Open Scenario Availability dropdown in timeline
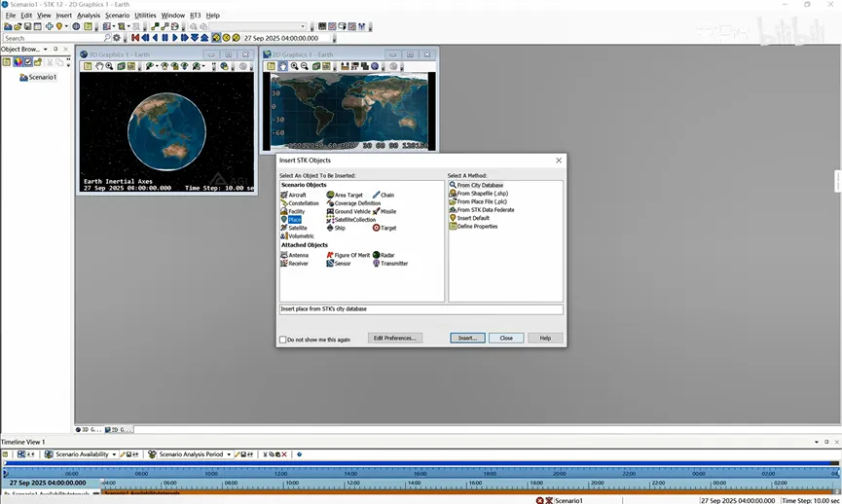 [x=114, y=454]
